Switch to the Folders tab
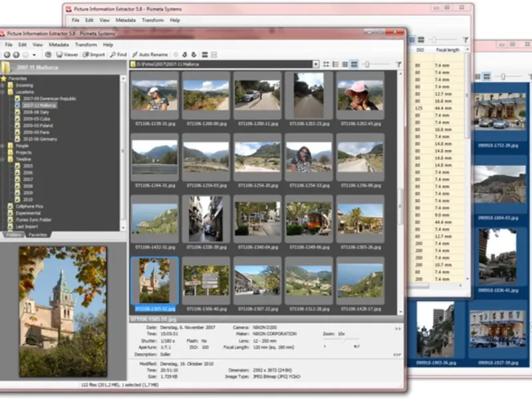Screen dimensions: 532x399 pos(13,235)
